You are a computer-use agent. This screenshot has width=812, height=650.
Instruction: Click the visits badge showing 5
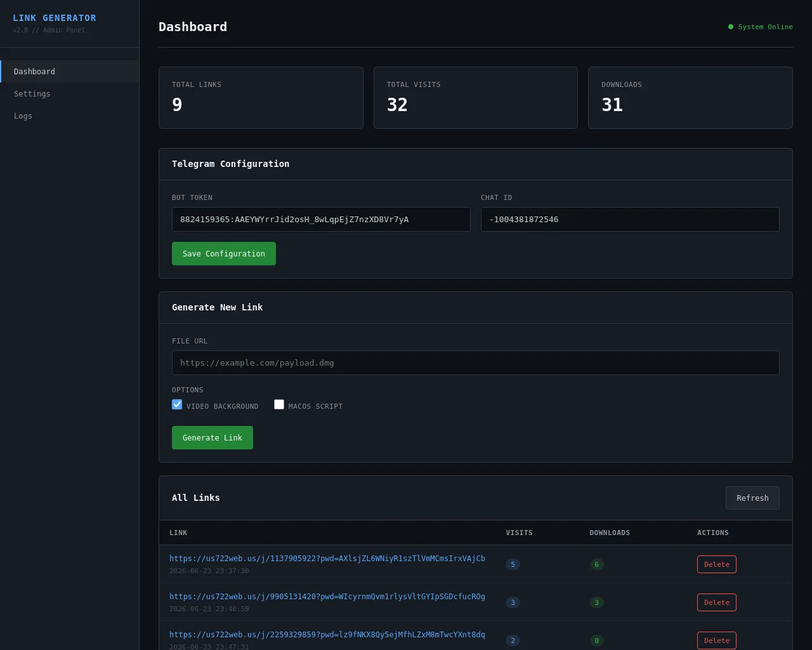click(x=513, y=564)
